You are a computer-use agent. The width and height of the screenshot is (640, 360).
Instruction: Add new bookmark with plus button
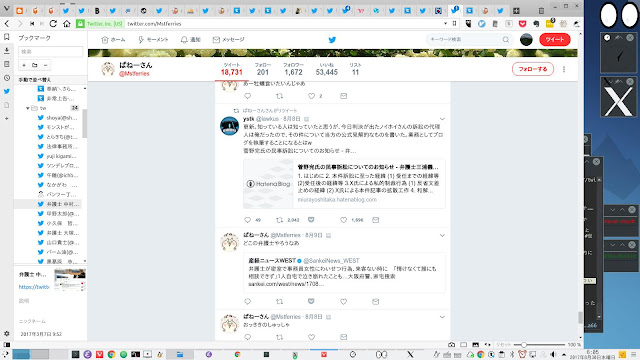pyautogui.click(x=24, y=65)
